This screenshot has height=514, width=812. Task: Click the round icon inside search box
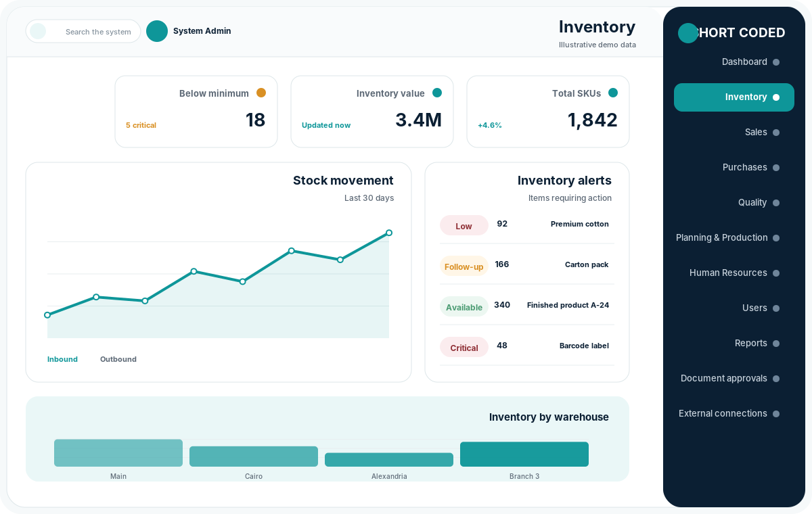38,31
